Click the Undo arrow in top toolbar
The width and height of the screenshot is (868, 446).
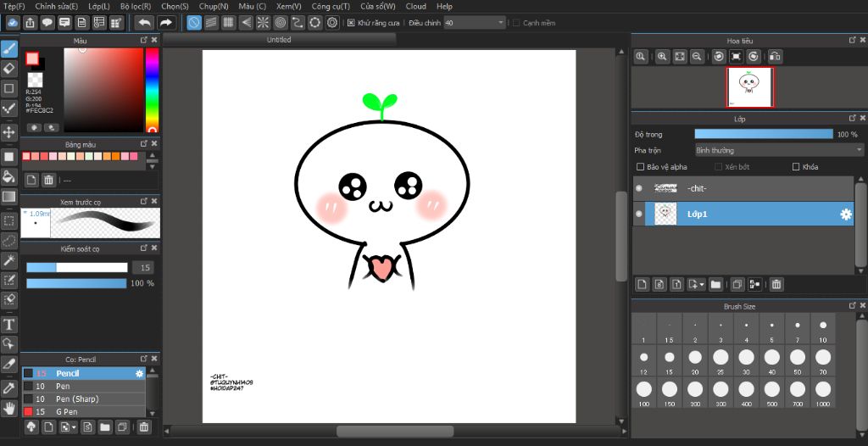point(144,23)
